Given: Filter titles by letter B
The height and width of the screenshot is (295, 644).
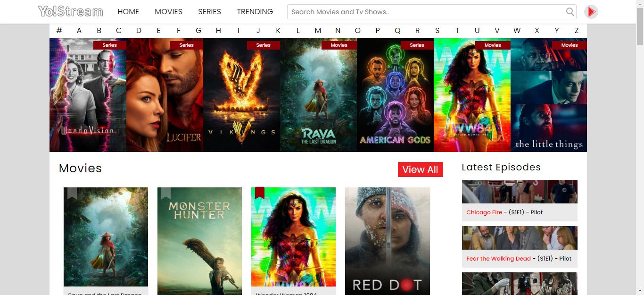Looking at the screenshot, I should [99, 31].
